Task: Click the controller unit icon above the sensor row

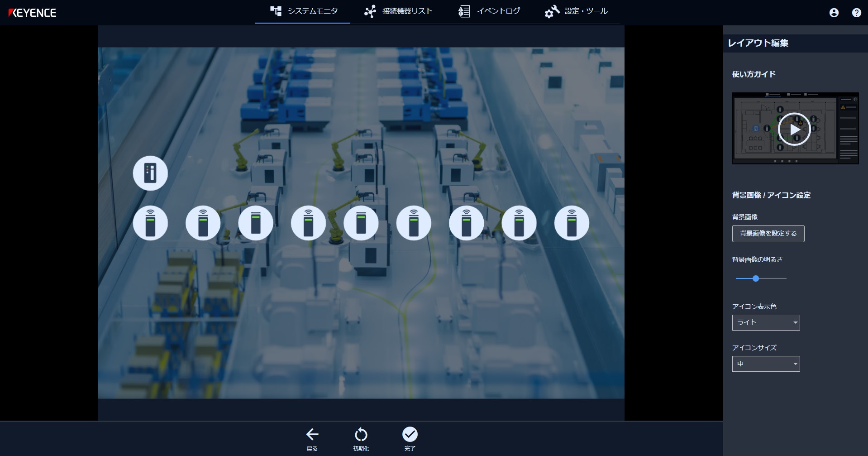Action: [x=150, y=173]
